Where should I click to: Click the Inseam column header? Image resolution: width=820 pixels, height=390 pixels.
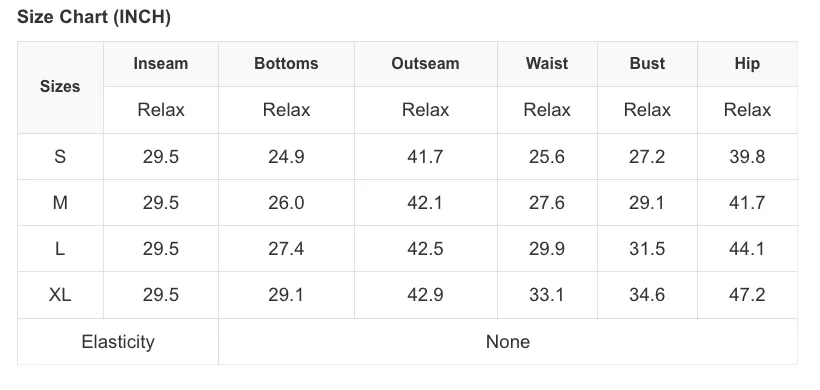coord(161,64)
